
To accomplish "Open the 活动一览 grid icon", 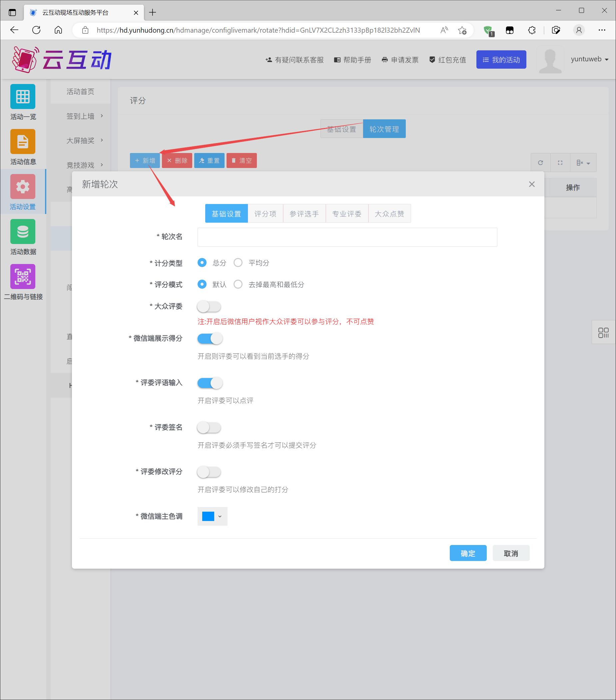I will pos(23,97).
